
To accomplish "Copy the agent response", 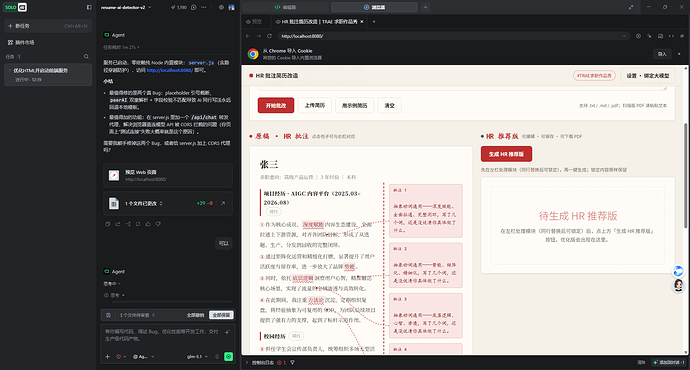I will pyautogui.click(x=107, y=224).
